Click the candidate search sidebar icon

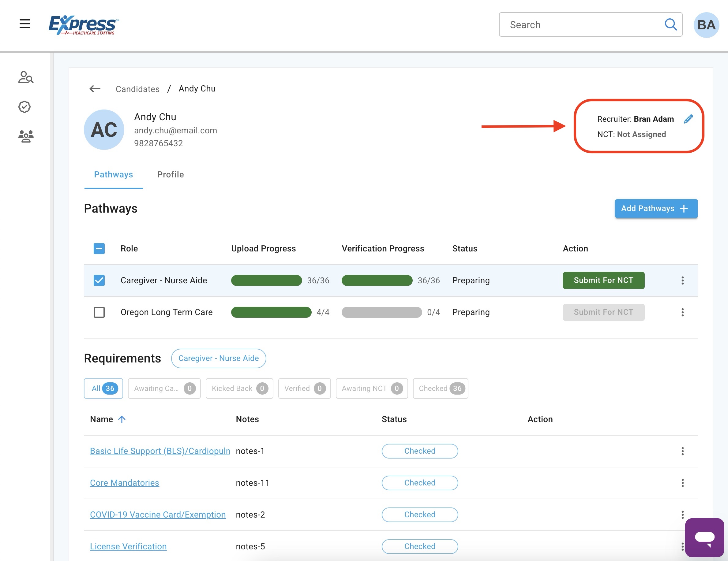click(x=26, y=77)
